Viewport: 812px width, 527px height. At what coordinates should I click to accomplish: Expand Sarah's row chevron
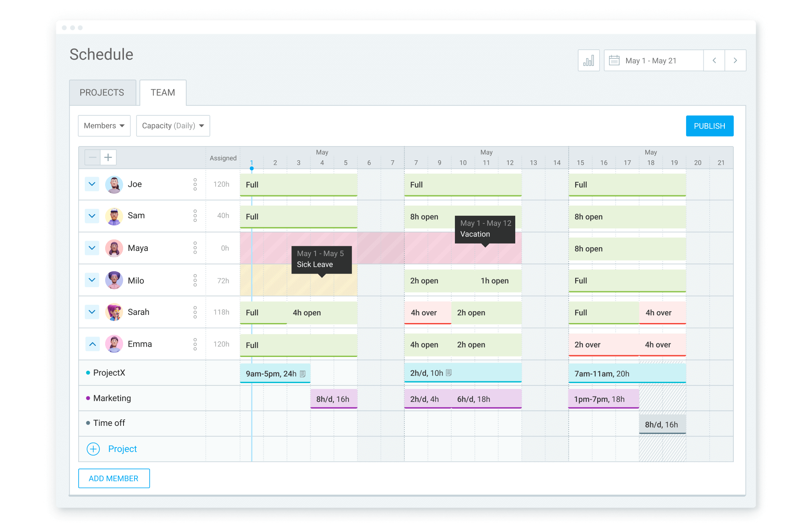coord(92,312)
